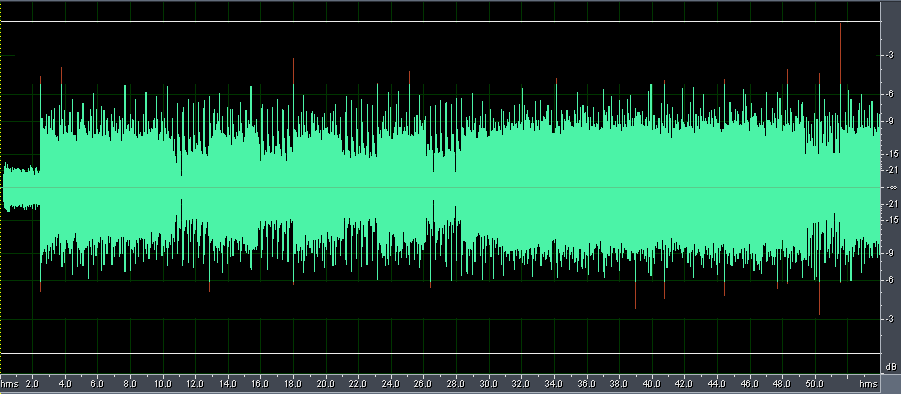Select the 36.0 ruler label
Viewport: 901px width, 394px height.
click(587, 383)
